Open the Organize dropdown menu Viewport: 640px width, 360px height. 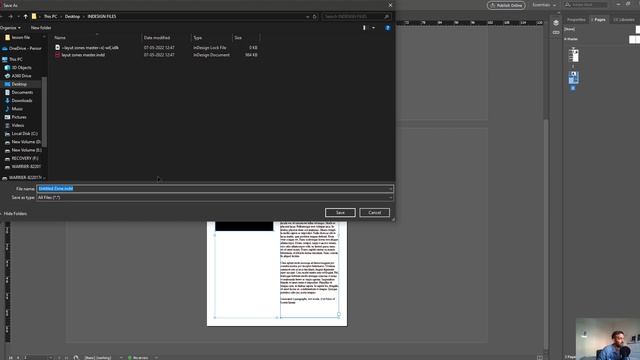[10, 28]
